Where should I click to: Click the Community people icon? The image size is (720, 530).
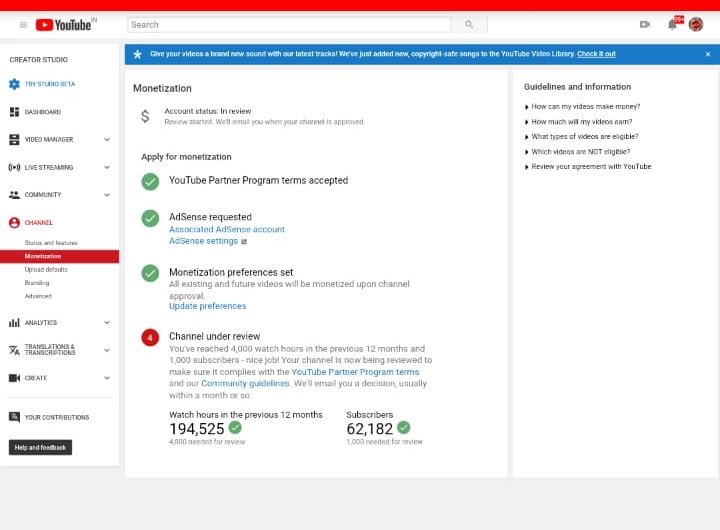14,195
